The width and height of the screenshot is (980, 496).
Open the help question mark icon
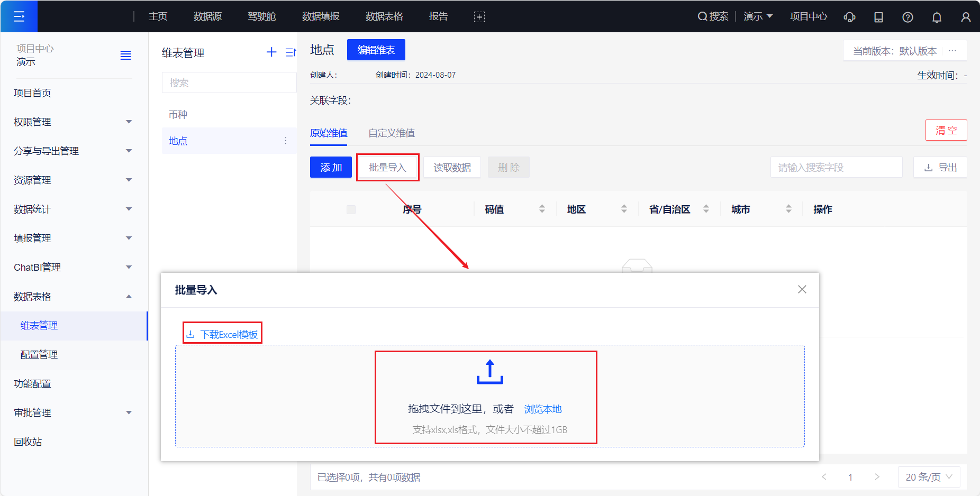click(x=908, y=17)
